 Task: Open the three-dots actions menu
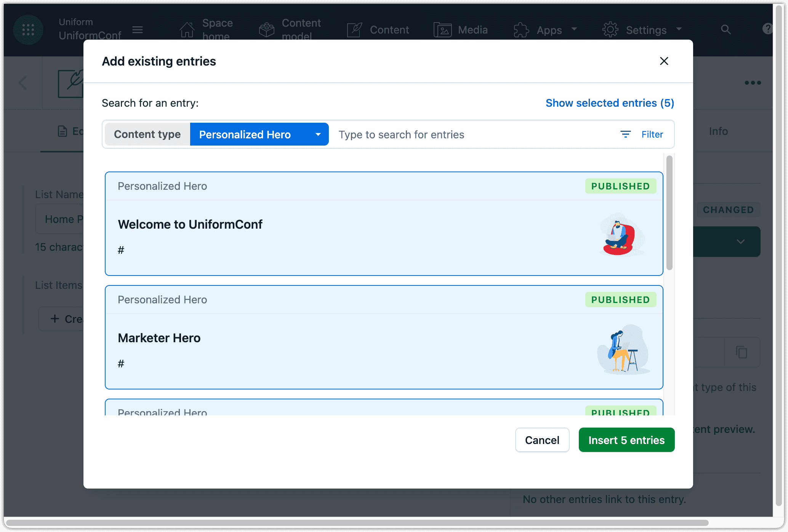(753, 83)
